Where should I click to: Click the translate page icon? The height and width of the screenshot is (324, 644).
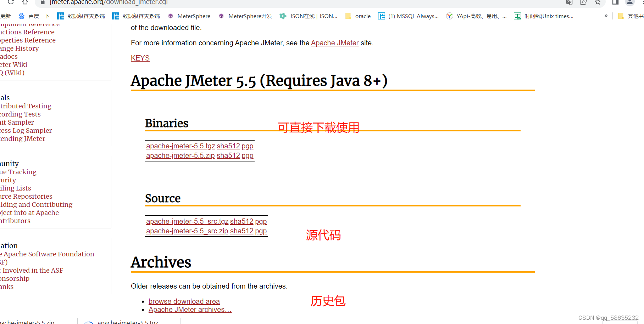point(569,2)
